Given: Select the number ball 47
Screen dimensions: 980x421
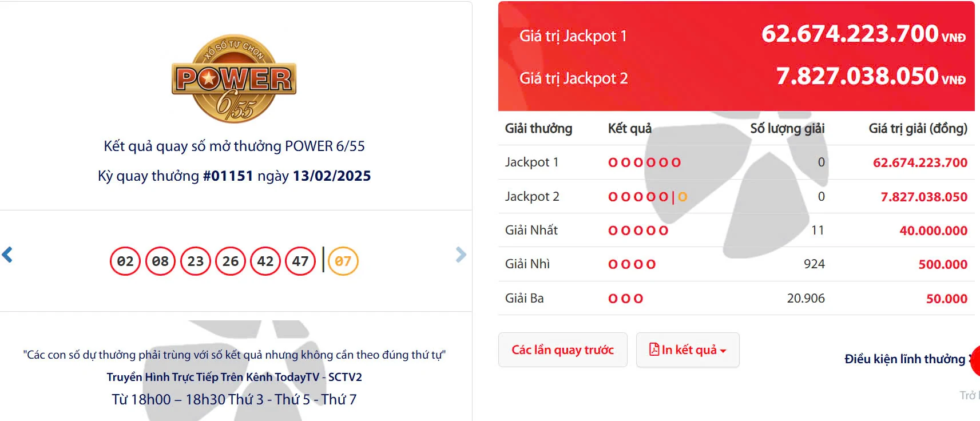Looking at the screenshot, I should point(300,260).
